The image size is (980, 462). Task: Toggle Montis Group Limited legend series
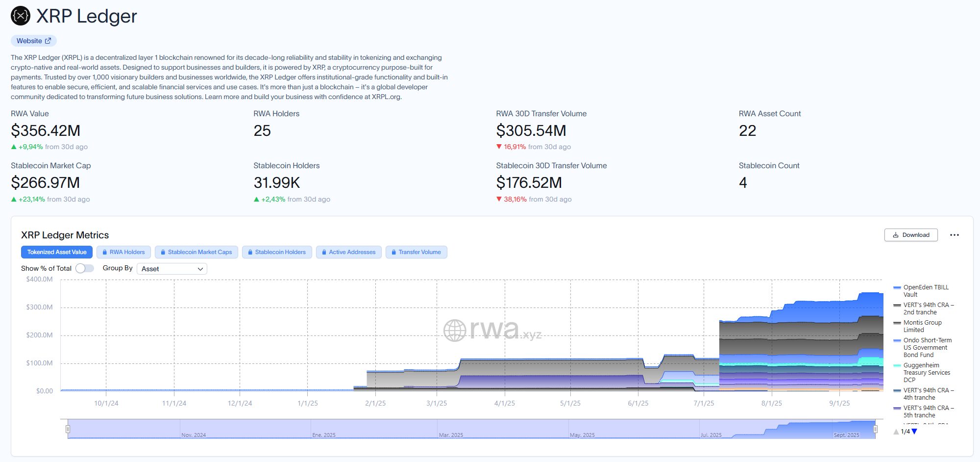click(918, 326)
